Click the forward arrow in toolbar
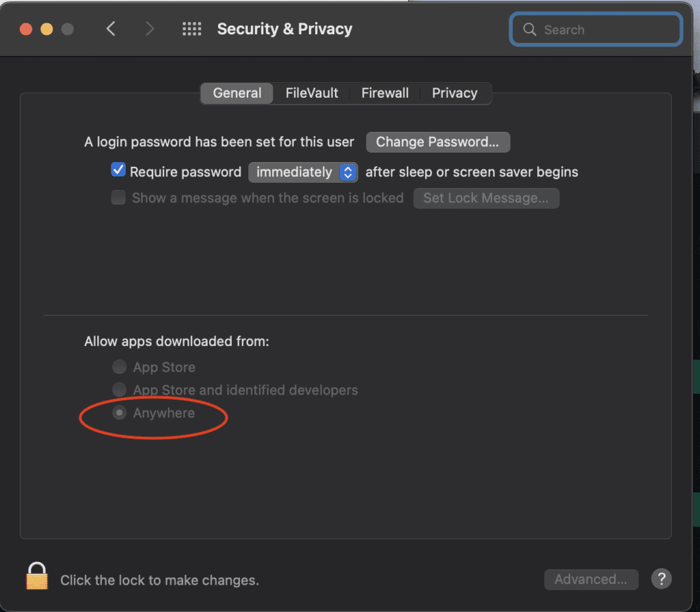The width and height of the screenshot is (700, 612). pos(150,29)
